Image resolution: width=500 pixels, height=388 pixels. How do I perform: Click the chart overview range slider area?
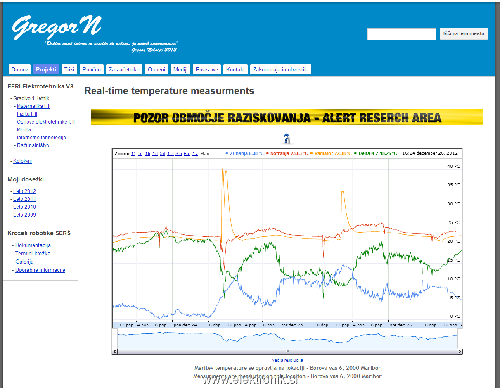coord(287,339)
